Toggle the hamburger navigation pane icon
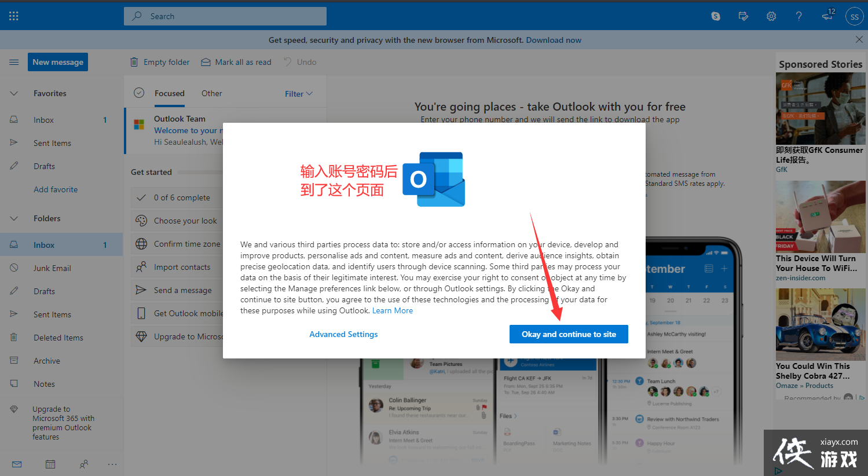 14,62
